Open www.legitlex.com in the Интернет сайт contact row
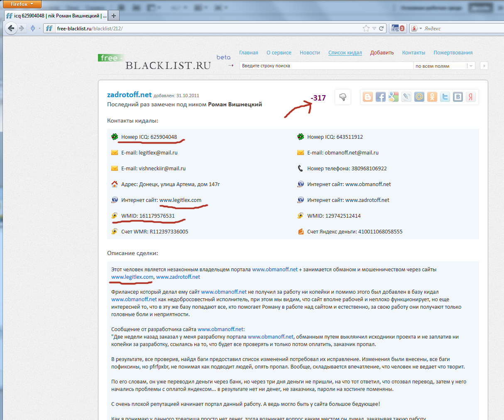This screenshot has width=504, height=420. click(180, 200)
